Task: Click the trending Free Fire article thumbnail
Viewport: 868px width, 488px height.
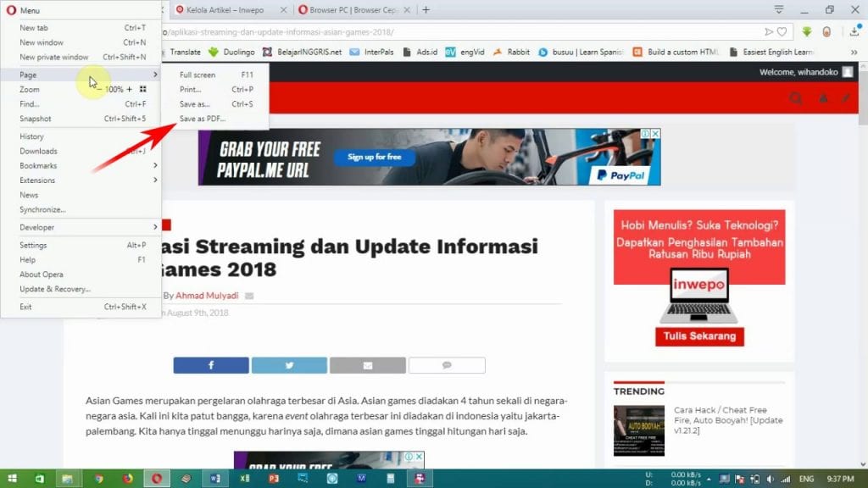Action: click(x=639, y=430)
